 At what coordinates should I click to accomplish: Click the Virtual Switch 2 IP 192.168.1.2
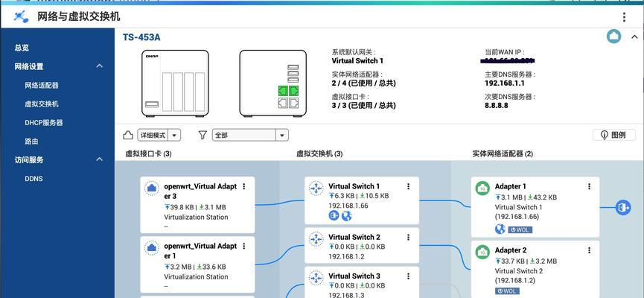346,256
